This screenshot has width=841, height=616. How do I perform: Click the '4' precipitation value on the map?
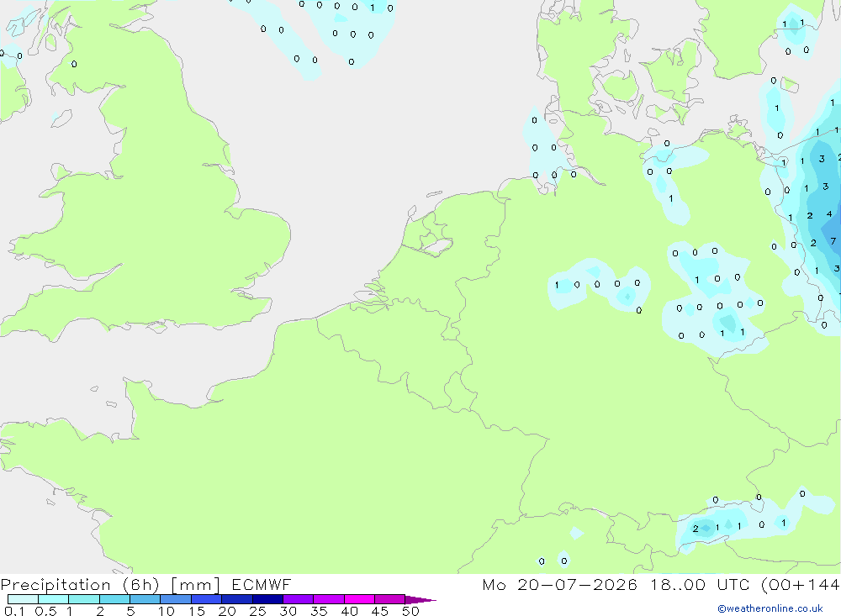click(829, 214)
